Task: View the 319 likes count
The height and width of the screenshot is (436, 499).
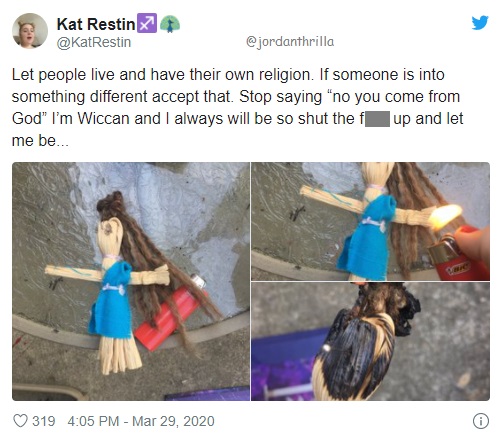Action: (44, 421)
